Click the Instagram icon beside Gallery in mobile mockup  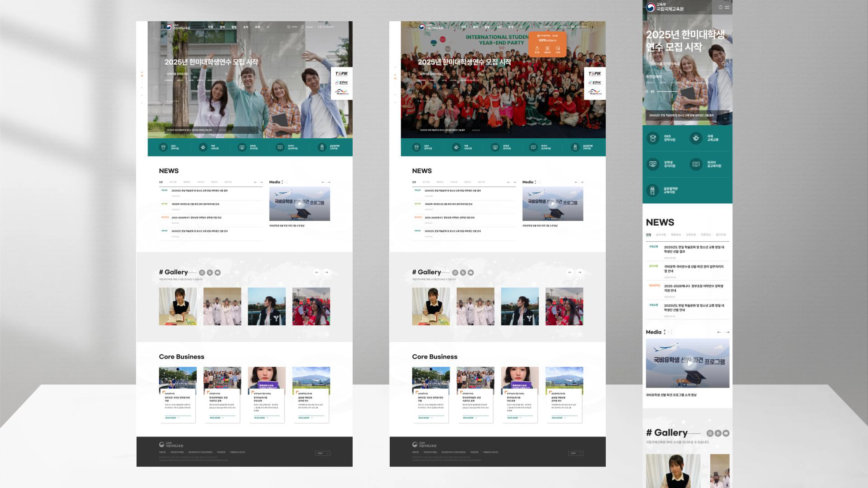point(710,433)
